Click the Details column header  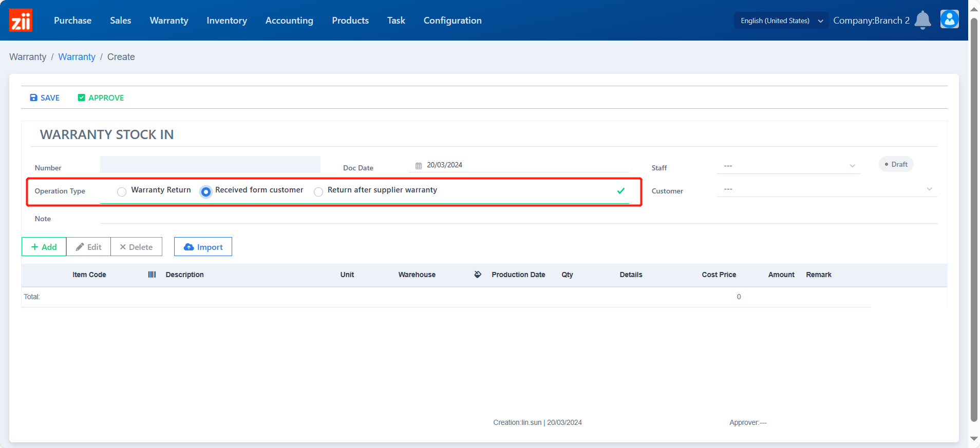click(x=631, y=275)
